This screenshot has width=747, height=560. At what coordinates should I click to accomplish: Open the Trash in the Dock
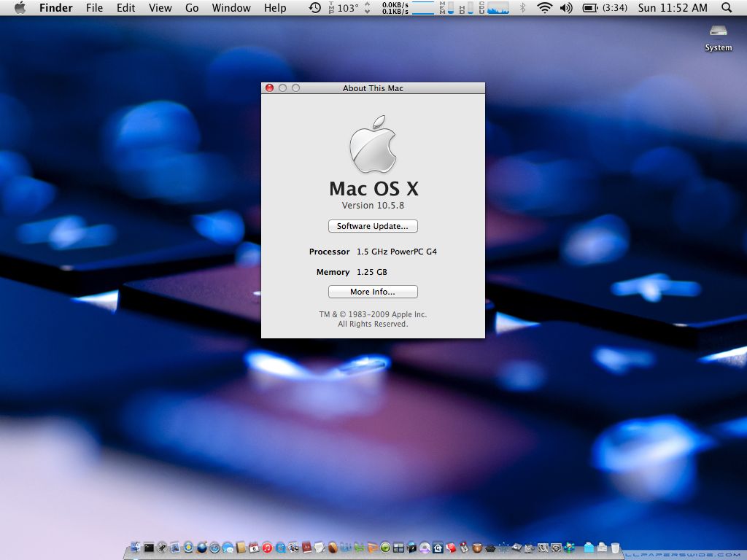pyautogui.click(x=615, y=548)
